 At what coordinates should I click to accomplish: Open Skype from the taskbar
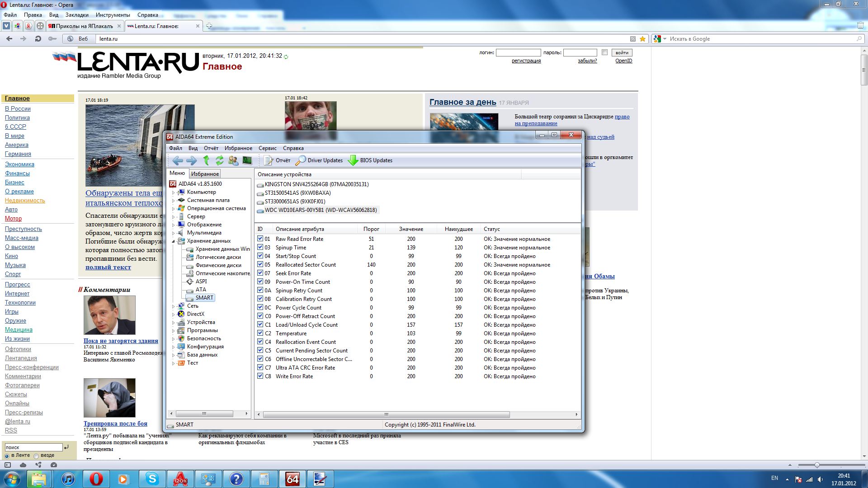[152, 479]
